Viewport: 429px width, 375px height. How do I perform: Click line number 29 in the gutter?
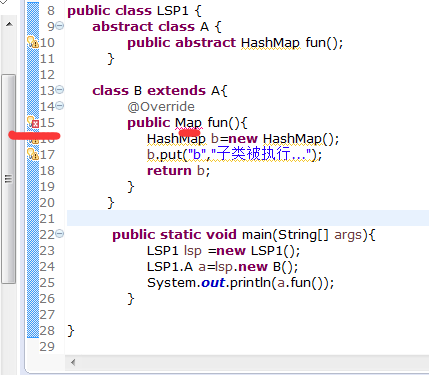47,347
